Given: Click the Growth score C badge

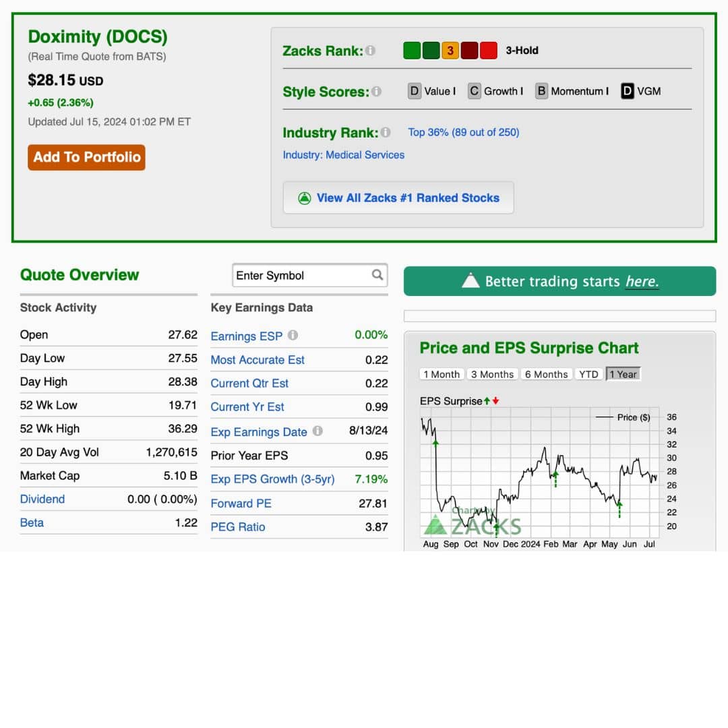Looking at the screenshot, I should click(474, 91).
